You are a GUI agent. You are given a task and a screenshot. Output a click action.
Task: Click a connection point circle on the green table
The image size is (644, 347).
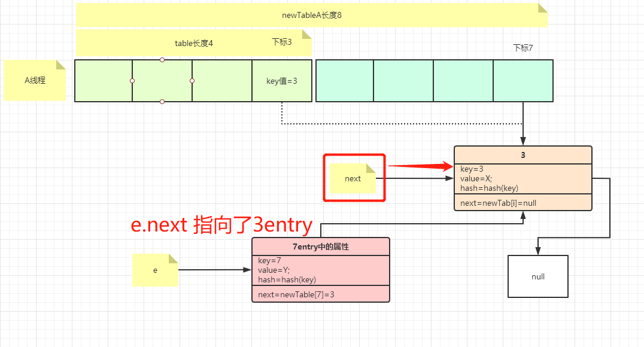pos(162,60)
